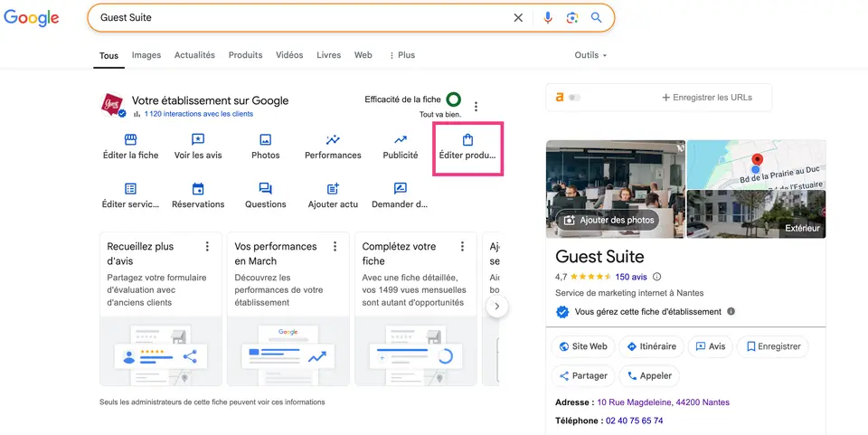The width and height of the screenshot is (868, 435).
Task: Go to the Google logo homepage
Action: pos(32,18)
